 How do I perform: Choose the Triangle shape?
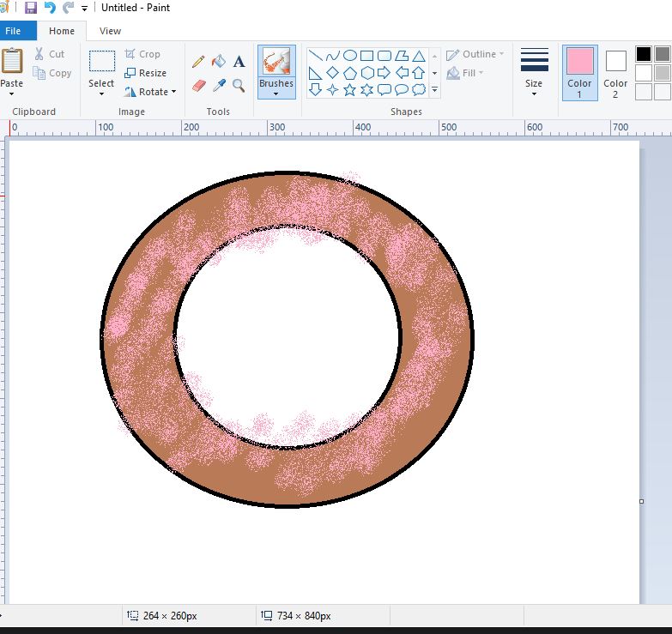419,56
